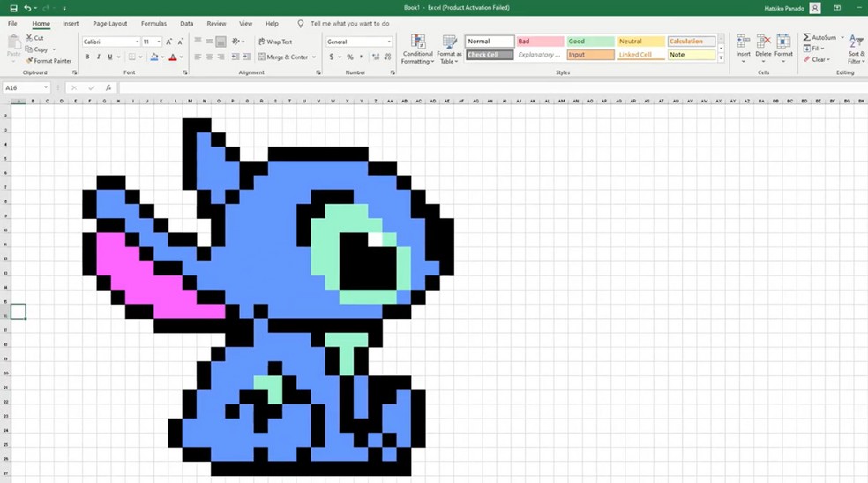This screenshot has width=868, height=483.
Task: Undo the last action
Action: pos(27,8)
